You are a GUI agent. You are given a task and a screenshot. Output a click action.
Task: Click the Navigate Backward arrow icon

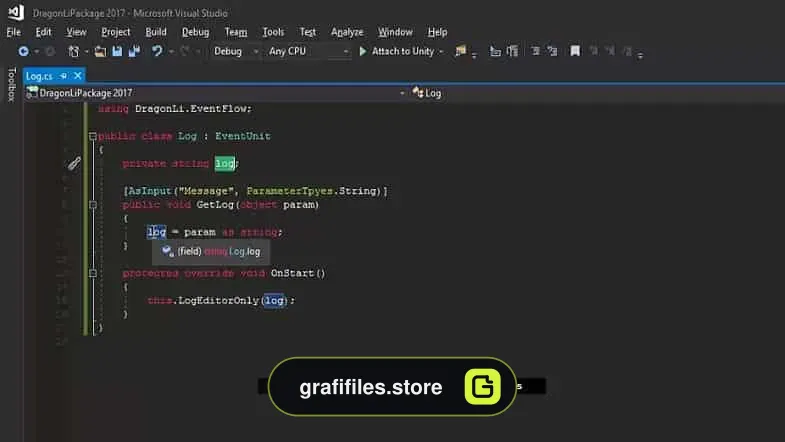(23, 51)
